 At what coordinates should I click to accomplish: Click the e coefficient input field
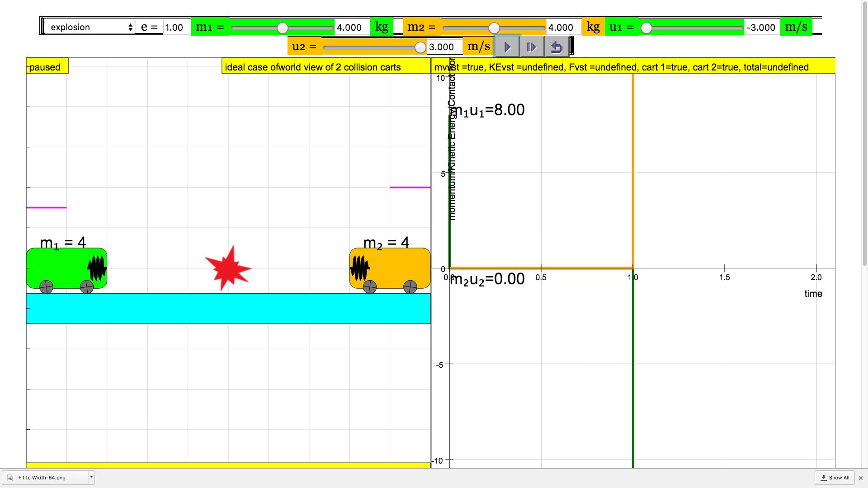(176, 27)
